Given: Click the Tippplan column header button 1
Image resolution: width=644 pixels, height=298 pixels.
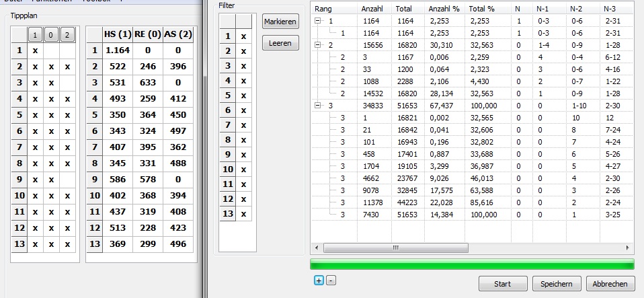Looking at the screenshot, I should pyautogui.click(x=36, y=35).
